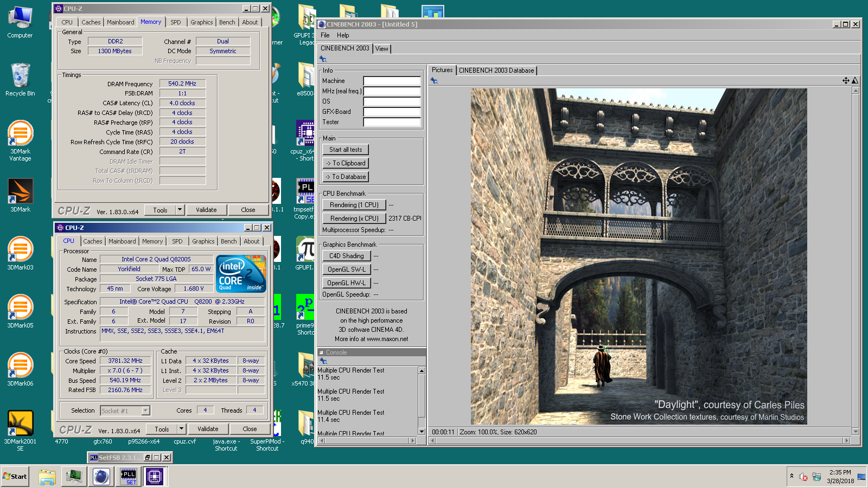Click the small icon under CINEBENCH 2003 tab
The height and width of the screenshot is (488, 868).
(323, 59)
